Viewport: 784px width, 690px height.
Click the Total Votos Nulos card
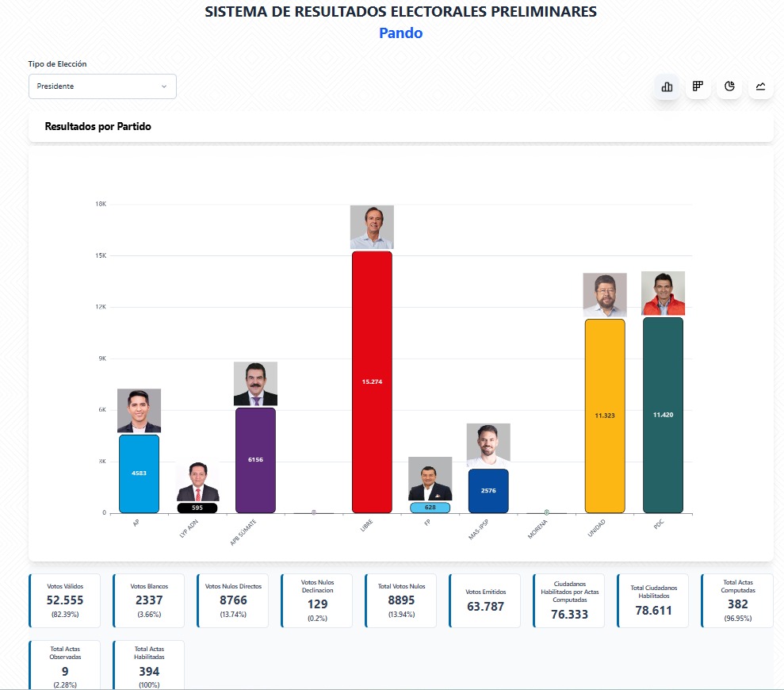pyautogui.click(x=400, y=600)
